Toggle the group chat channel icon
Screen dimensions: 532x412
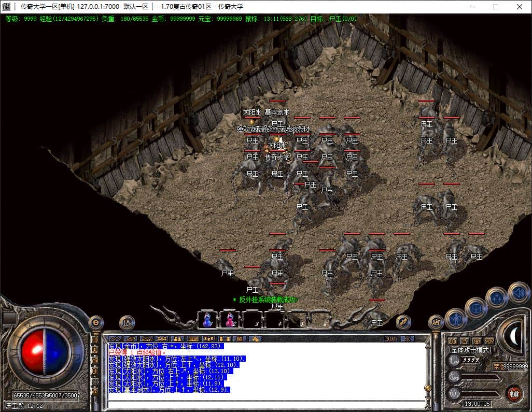click(95, 350)
